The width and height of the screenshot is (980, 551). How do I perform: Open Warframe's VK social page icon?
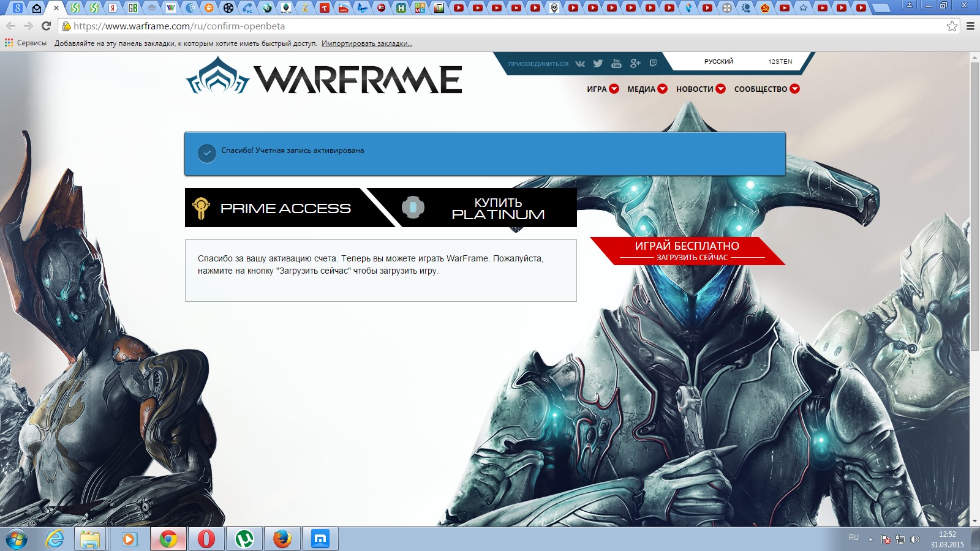click(x=580, y=64)
